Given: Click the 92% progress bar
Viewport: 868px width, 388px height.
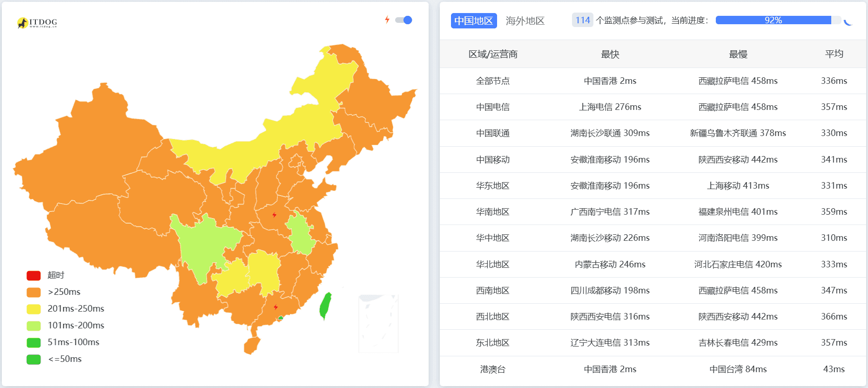Looking at the screenshot, I should pos(778,20).
